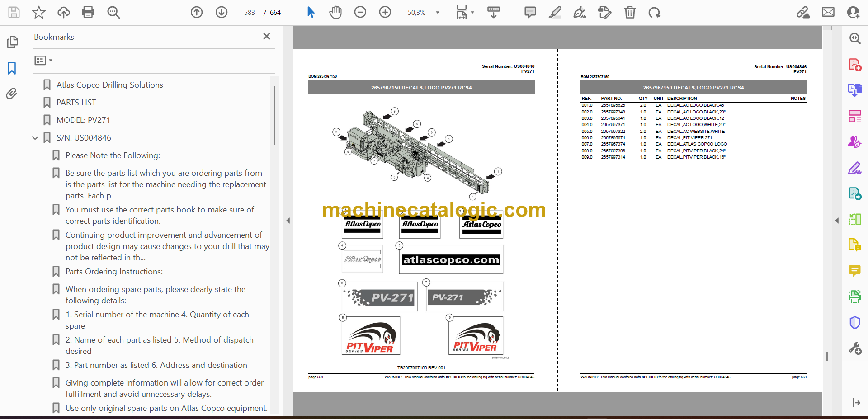Image resolution: width=868 pixels, height=419 pixels.
Task: Open the Request signatures tool
Action: [855, 142]
